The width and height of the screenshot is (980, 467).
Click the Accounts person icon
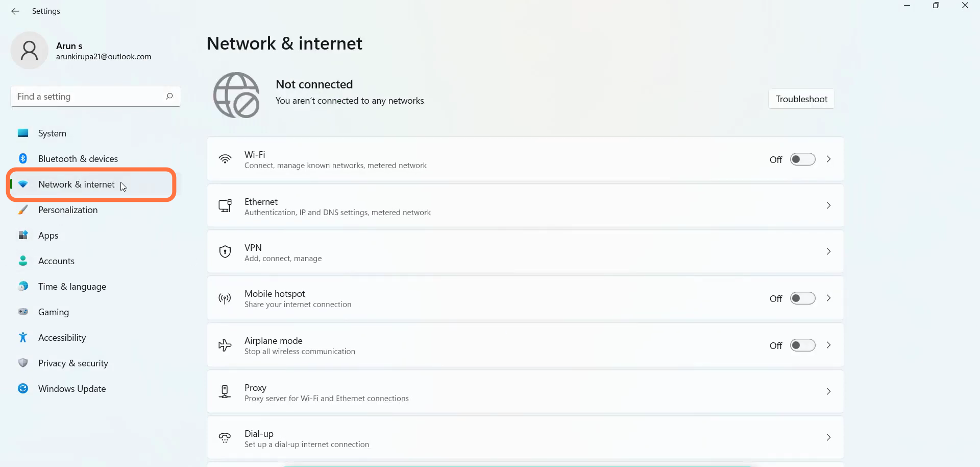click(23, 261)
